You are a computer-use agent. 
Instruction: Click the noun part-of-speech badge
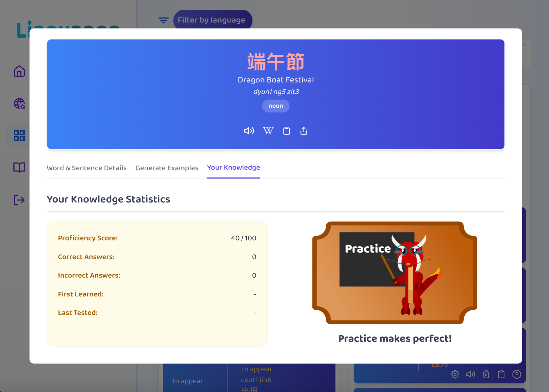click(275, 106)
